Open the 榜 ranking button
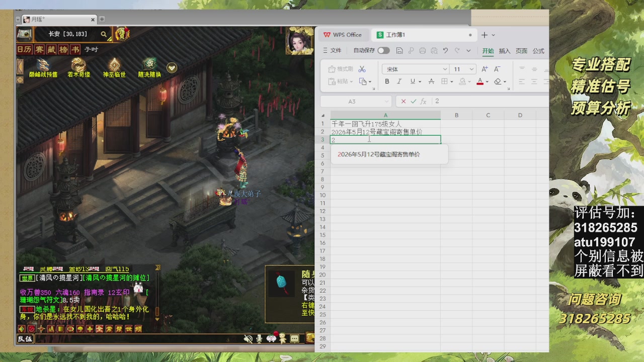This screenshot has width=644, height=362. pyautogui.click(x=63, y=49)
